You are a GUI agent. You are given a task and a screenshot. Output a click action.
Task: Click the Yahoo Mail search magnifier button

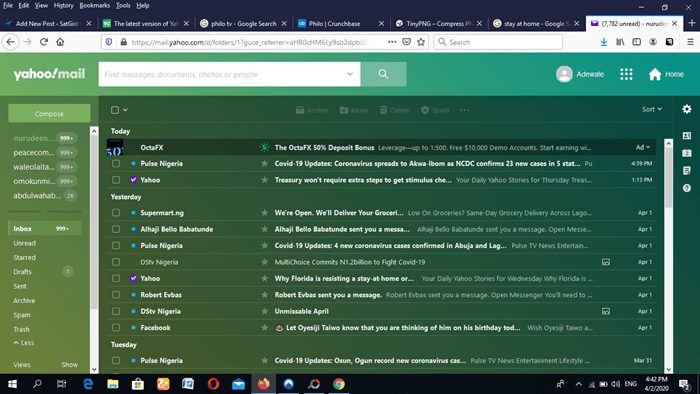point(383,74)
